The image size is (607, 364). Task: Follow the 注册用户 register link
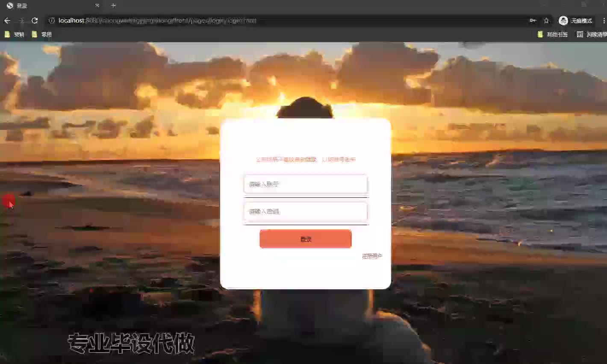click(372, 256)
